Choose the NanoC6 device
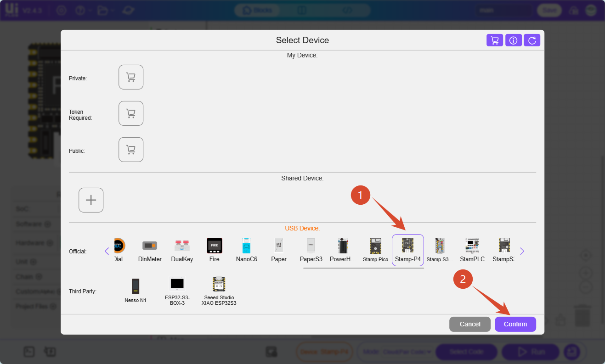This screenshot has width=605, height=364. pos(246,250)
